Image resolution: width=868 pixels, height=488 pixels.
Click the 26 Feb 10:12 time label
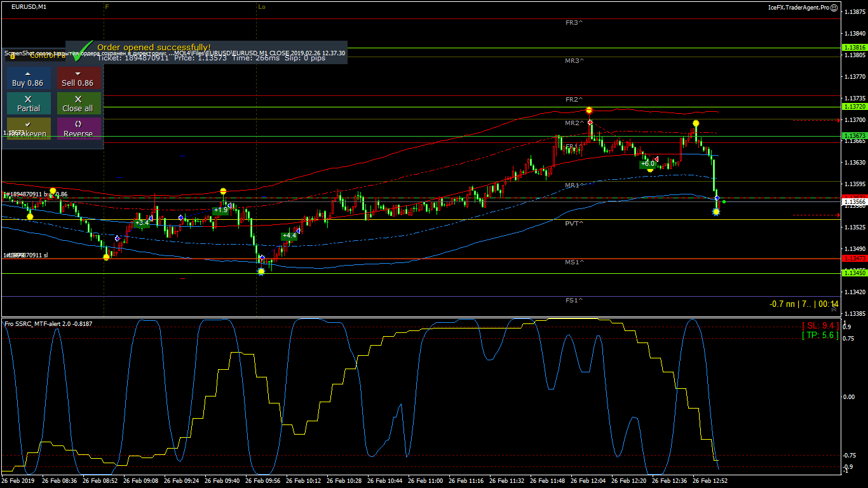303,481
